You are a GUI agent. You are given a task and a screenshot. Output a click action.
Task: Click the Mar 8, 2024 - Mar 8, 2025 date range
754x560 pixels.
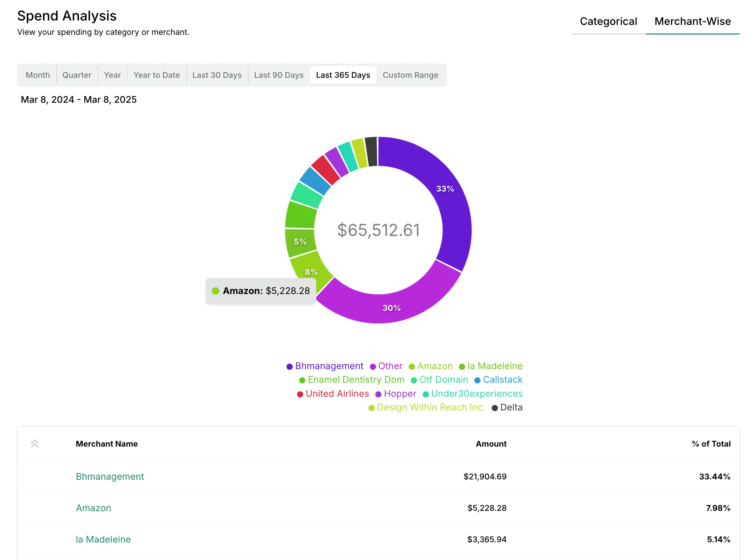click(x=79, y=100)
